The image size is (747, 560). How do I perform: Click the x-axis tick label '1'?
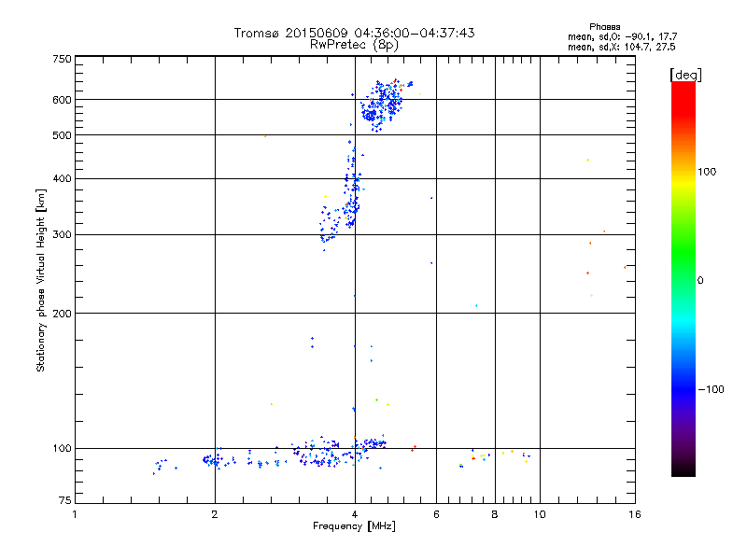tap(75, 514)
